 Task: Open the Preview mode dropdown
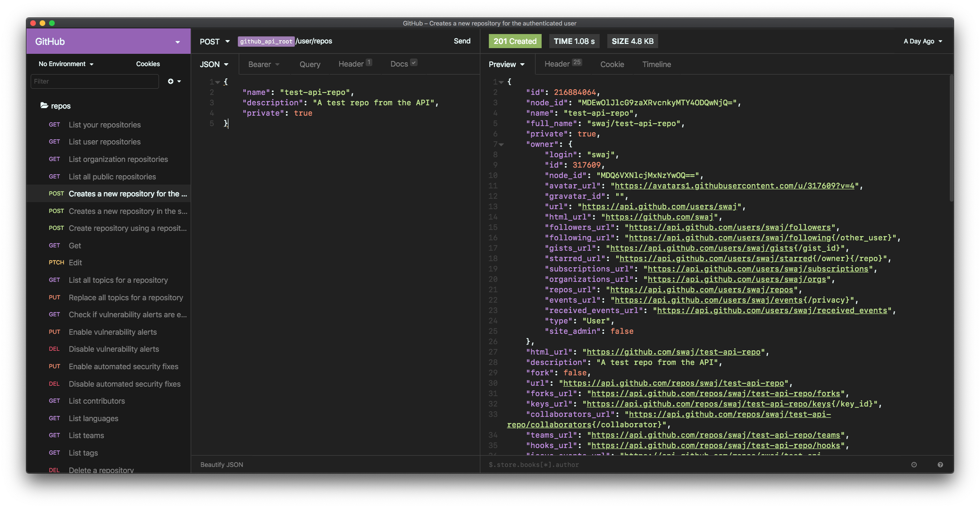pos(507,64)
